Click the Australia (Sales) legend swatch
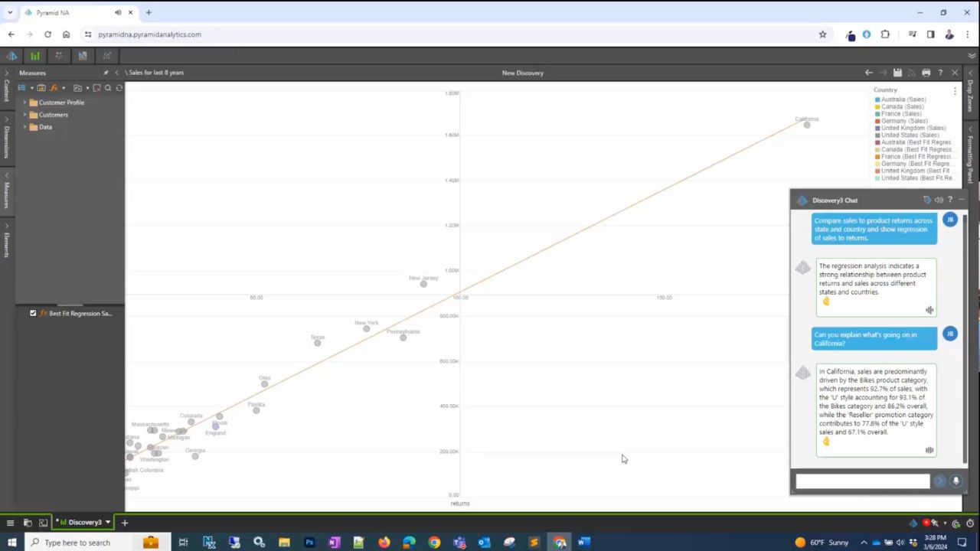The width and height of the screenshot is (980, 551). click(877, 99)
